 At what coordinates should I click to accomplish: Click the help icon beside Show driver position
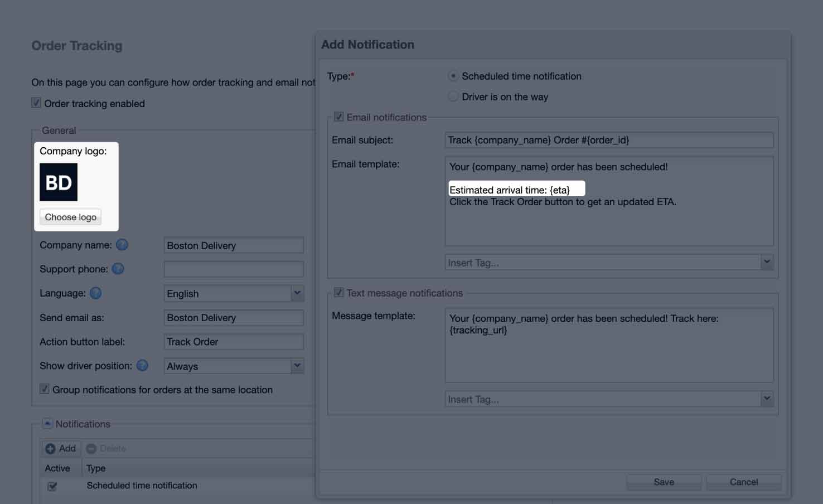[142, 365]
